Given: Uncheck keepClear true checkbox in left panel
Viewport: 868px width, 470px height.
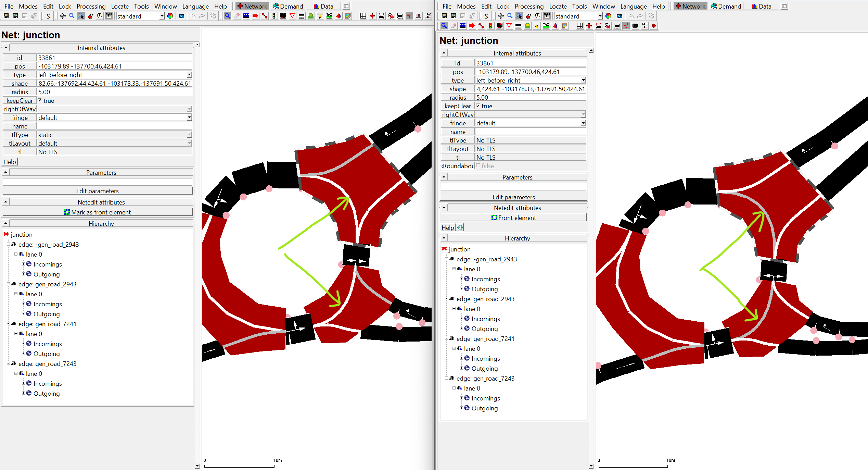Looking at the screenshot, I should pos(40,100).
